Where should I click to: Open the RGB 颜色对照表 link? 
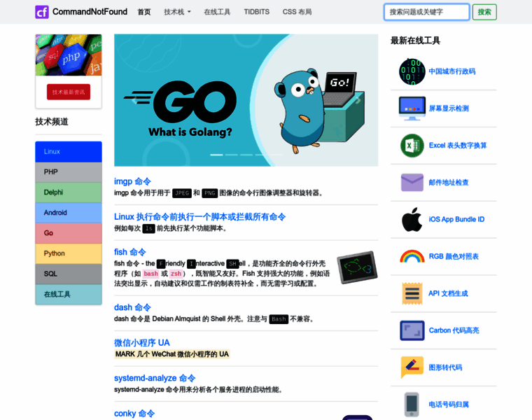(454, 256)
